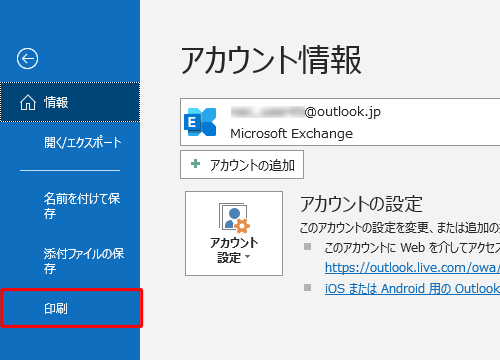This screenshot has width=500, height=360.
Task: Open the 印刷 menu item
Action: [71, 308]
